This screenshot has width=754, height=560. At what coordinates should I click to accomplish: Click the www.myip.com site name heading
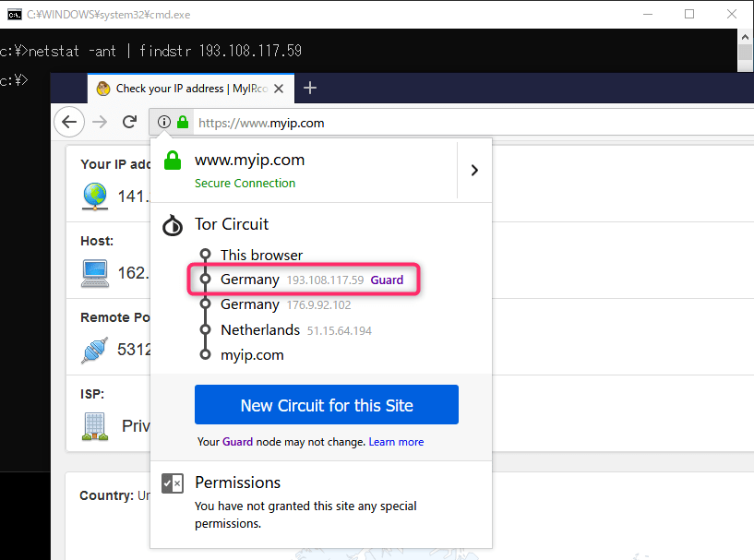pos(249,160)
